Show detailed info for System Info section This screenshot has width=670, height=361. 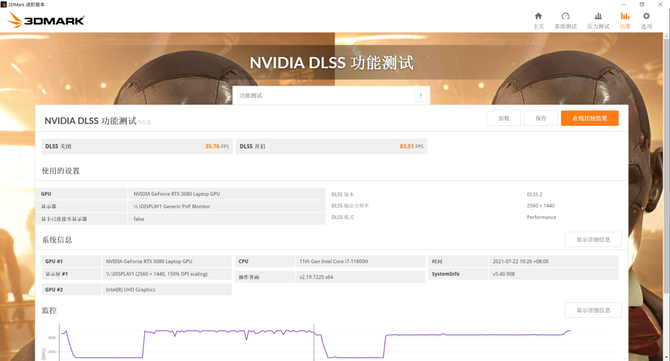593,240
